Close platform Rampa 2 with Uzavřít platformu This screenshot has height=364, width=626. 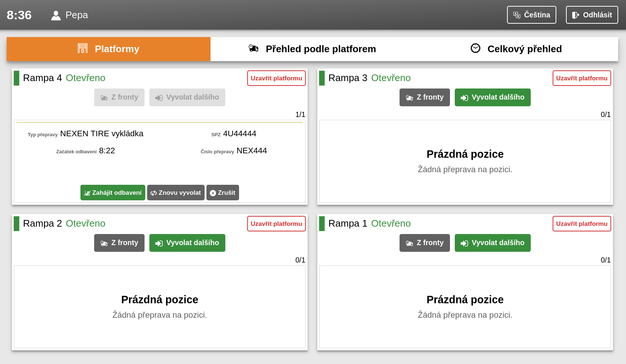(276, 224)
